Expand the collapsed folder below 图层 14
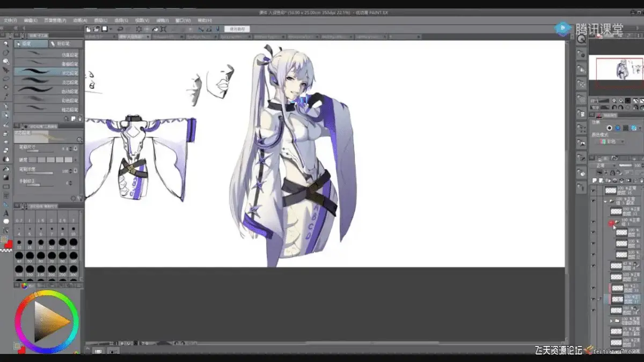Screen dimensions: 644x362 pos(611,321)
